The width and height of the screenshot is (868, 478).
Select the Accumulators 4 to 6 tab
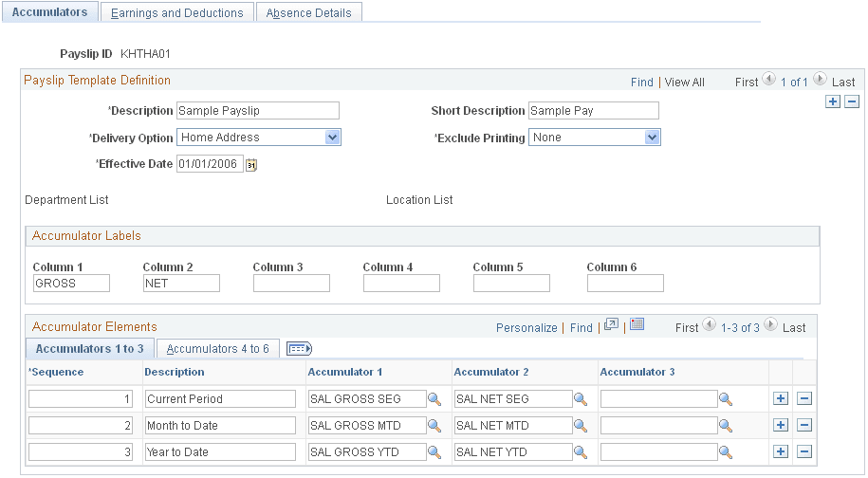217,348
